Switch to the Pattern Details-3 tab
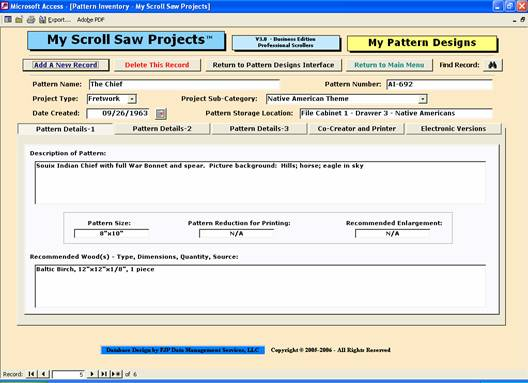The height and width of the screenshot is (383, 528). pos(259,129)
